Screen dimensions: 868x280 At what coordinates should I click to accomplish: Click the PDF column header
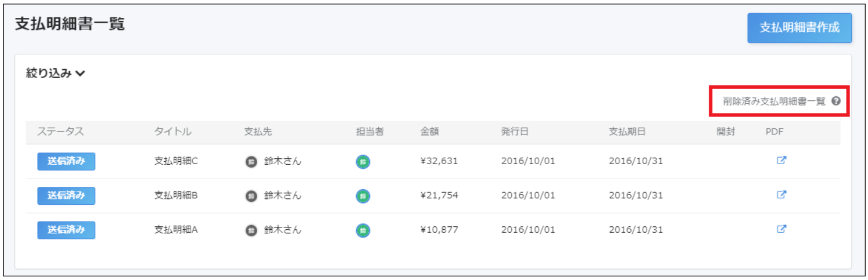pos(774,132)
